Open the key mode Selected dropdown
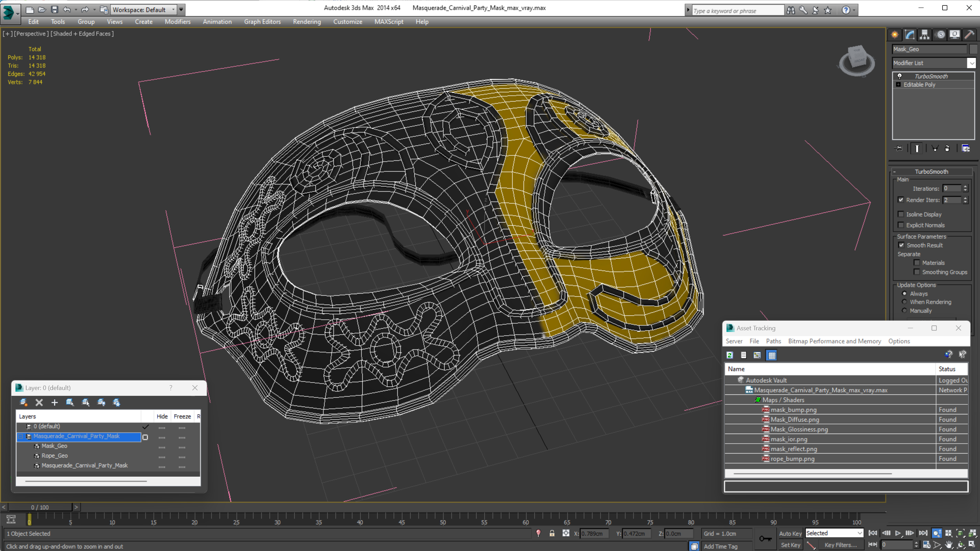980x551 pixels. [x=834, y=533]
